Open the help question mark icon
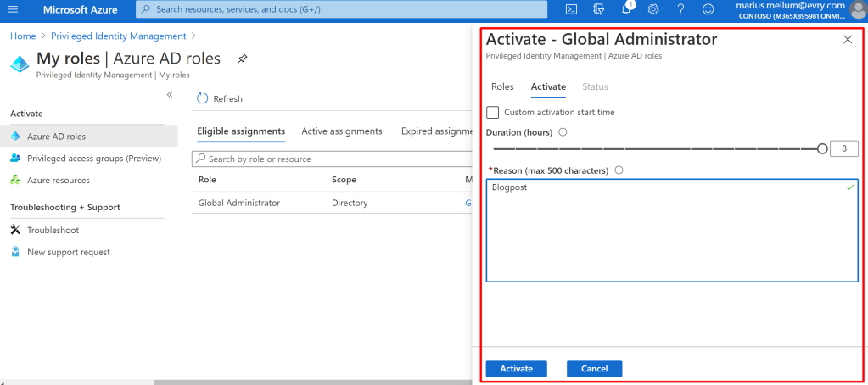This screenshot has width=868, height=385. click(680, 9)
